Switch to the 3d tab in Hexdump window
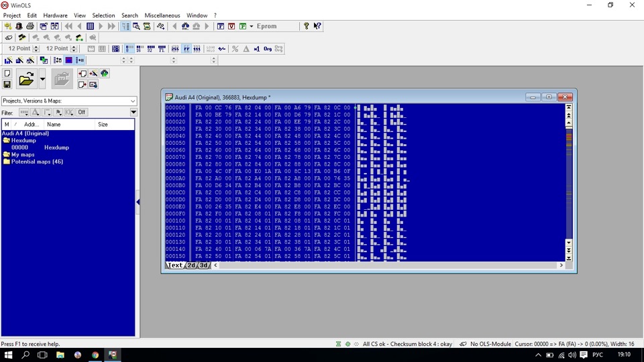Viewport: 644px width, 362px height. (204, 265)
